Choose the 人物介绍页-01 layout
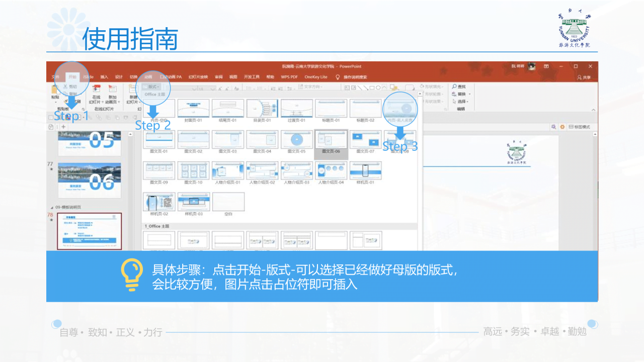The width and height of the screenshot is (644, 362). 228,173
